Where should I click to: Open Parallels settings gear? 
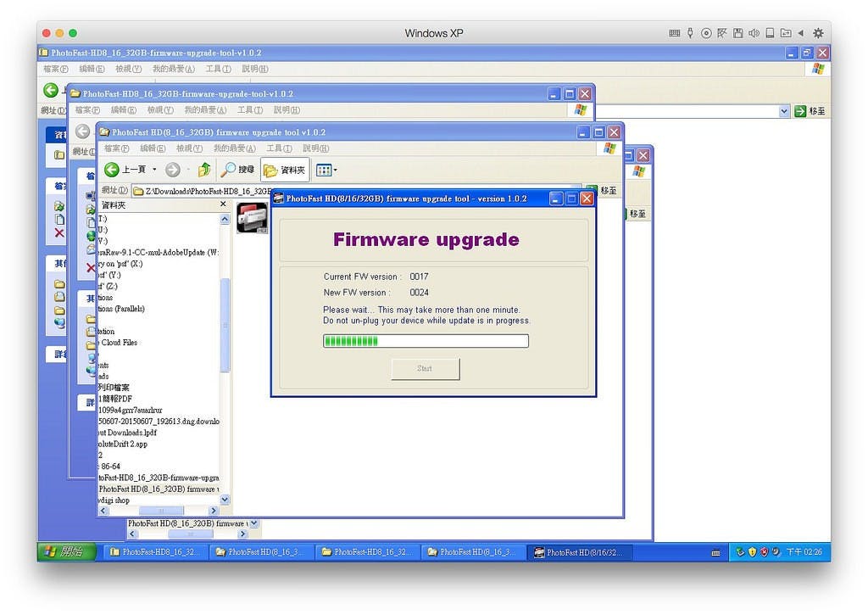coord(818,33)
